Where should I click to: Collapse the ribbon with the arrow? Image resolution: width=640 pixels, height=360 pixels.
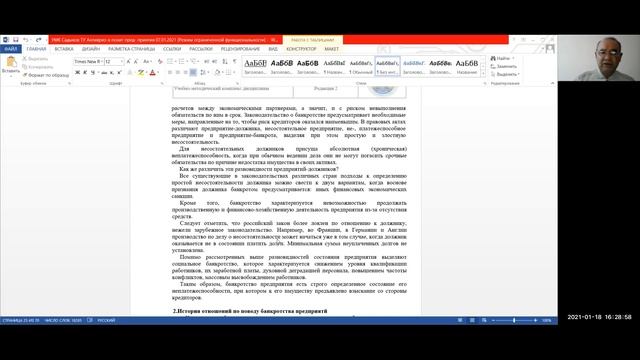click(552, 83)
